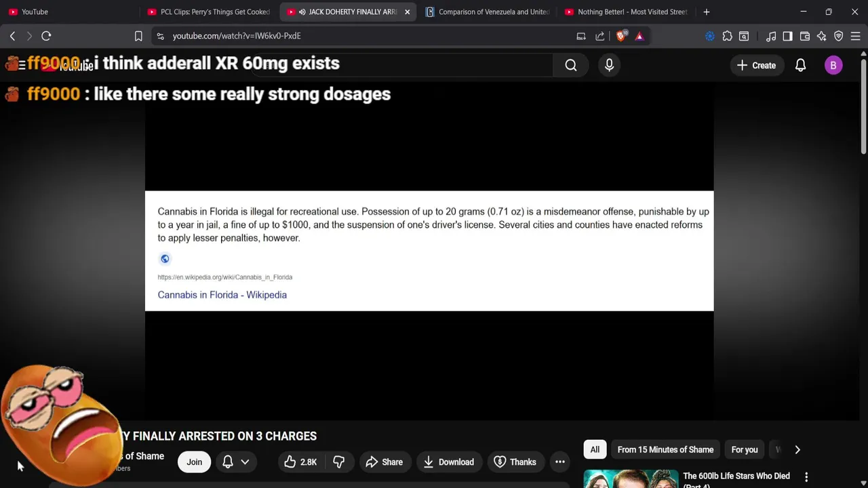Click the video title FINALLY ARRESTED ON 3 CHARGES
Screen dimensions: 868x488
coord(224,436)
